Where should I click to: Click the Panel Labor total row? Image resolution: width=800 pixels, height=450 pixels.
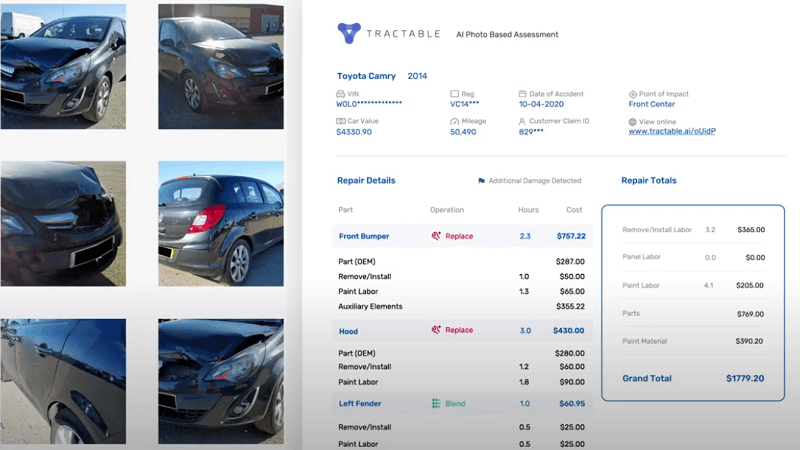(x=693, y=257)
